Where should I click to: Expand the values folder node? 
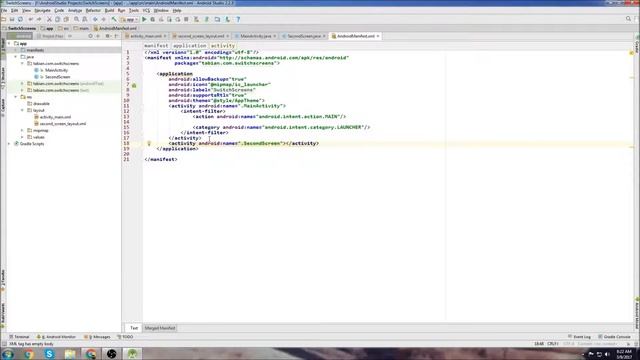point(22,137)
